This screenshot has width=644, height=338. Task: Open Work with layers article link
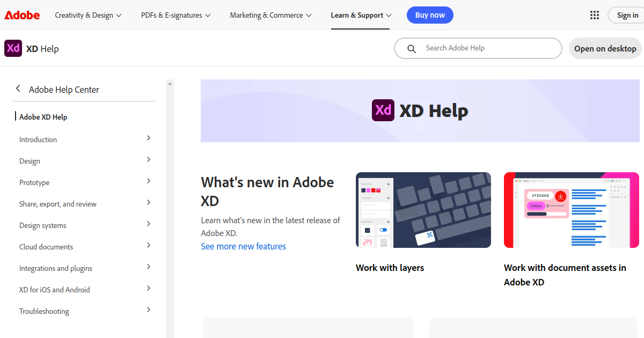pos(390,268)
